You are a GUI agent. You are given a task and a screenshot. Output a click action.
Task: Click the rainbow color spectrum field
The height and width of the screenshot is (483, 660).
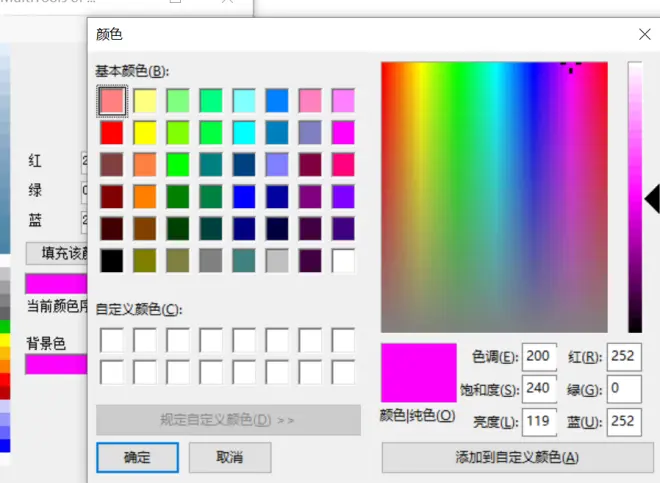pyautogui.click(x=494, y=197)
